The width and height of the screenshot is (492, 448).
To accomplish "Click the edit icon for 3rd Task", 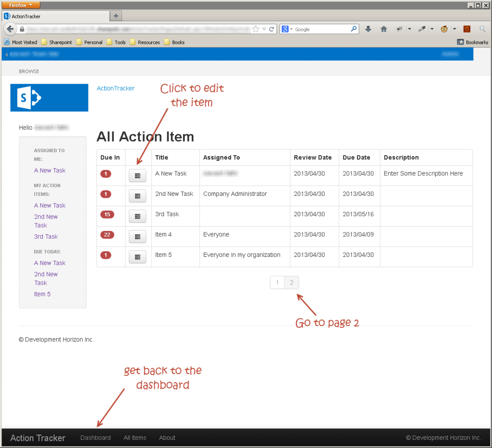I will (x=137, y=216).
